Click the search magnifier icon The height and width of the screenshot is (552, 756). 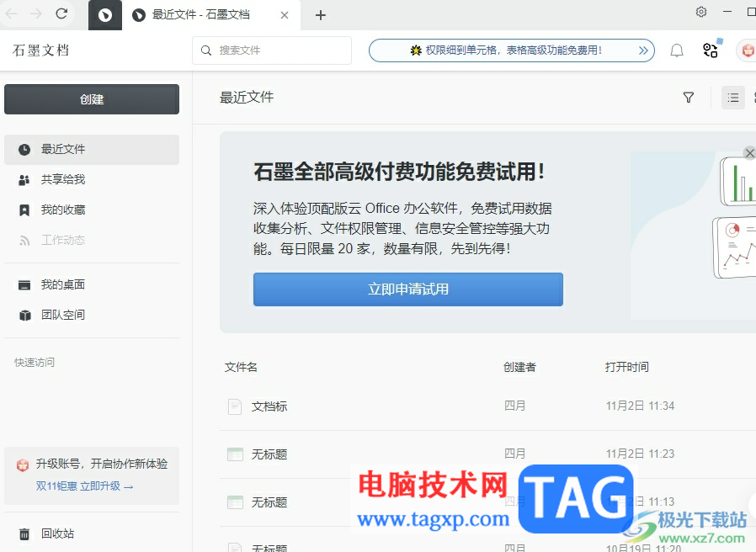point(206,50)
